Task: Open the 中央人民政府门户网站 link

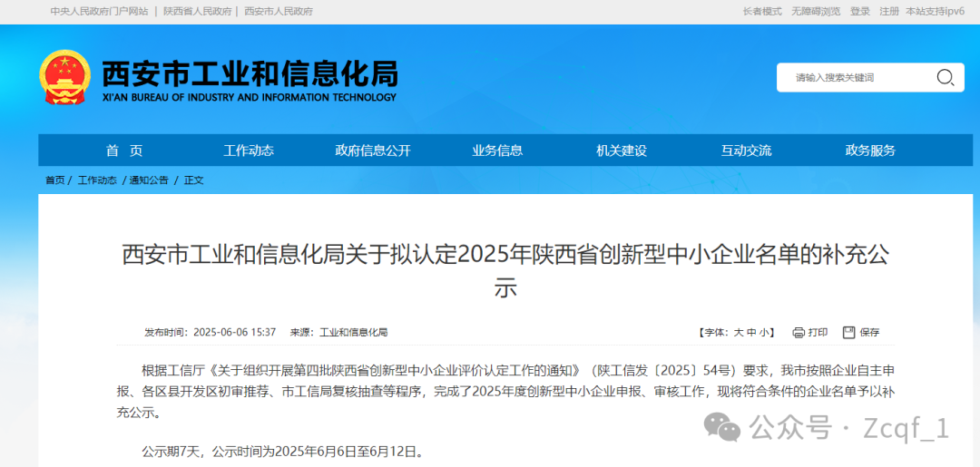Action: point(100,11)
